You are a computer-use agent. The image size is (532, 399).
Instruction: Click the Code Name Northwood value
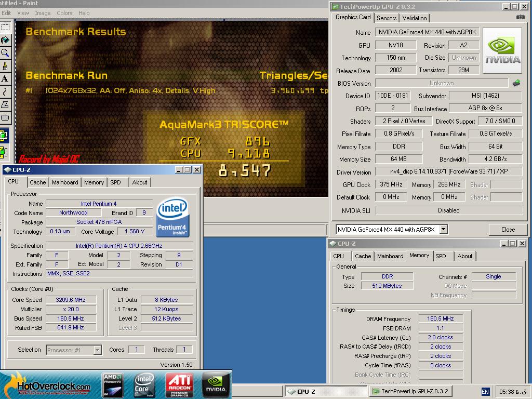click(73, 212)
